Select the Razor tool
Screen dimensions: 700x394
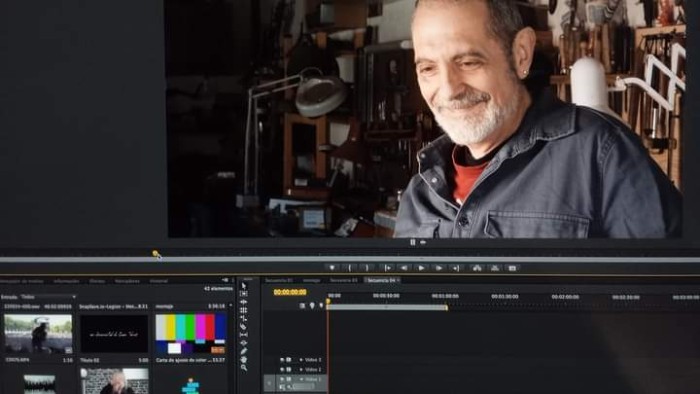[x=243, y=327]
